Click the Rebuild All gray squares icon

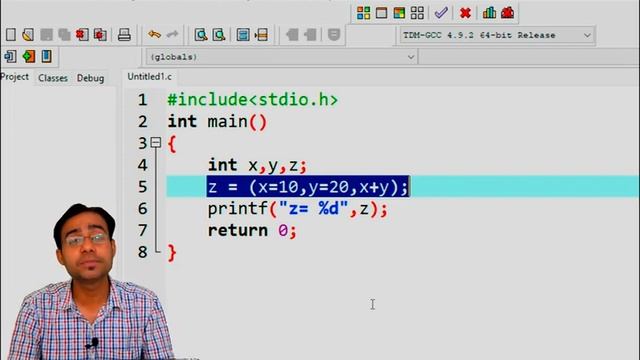pos(417,13)
